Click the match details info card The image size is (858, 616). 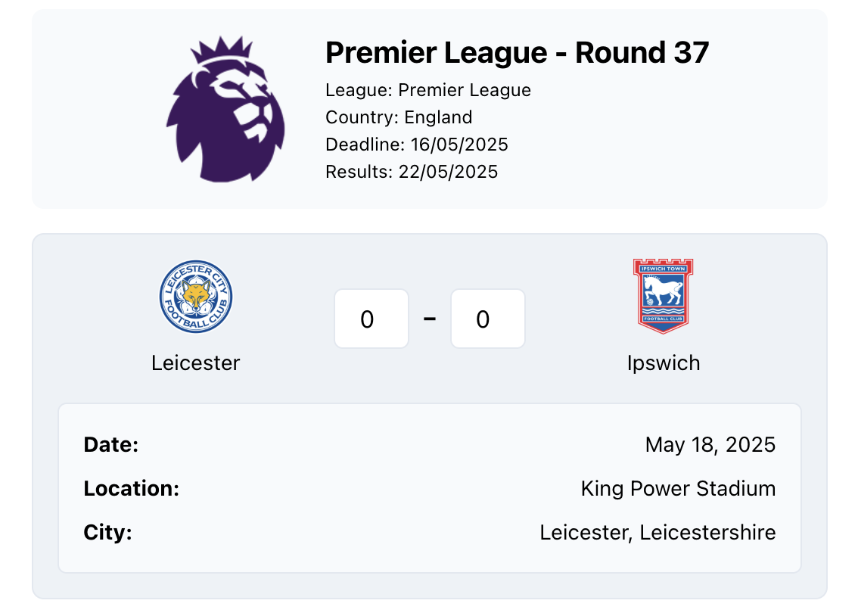point(430,488)
